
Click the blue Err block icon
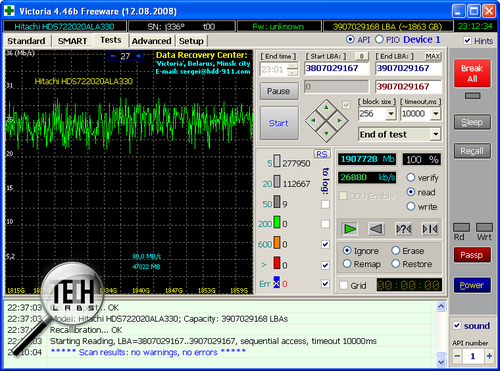pyautogui.click(x=277, y=282)
